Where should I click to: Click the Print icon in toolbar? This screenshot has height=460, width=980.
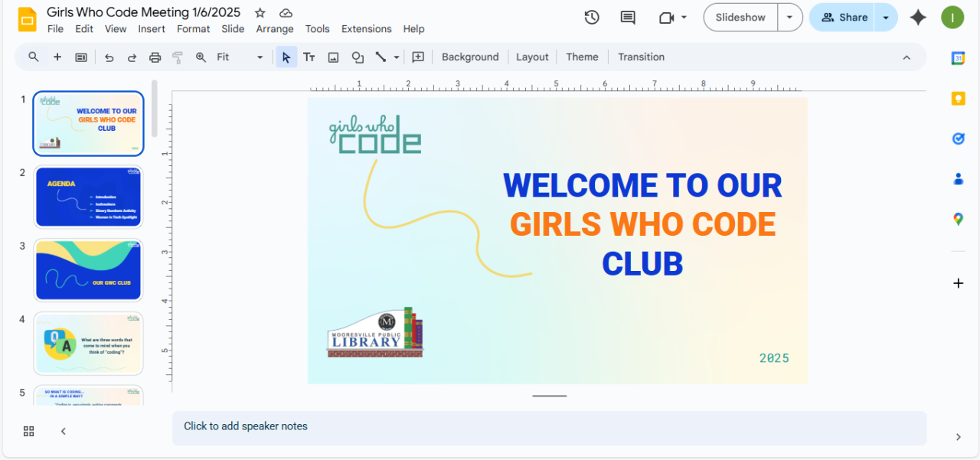click(155, 57)
